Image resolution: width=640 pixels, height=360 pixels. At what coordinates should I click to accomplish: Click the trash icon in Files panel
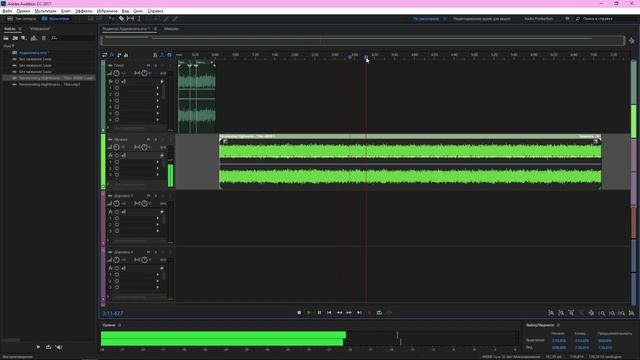tap(44, 38)
